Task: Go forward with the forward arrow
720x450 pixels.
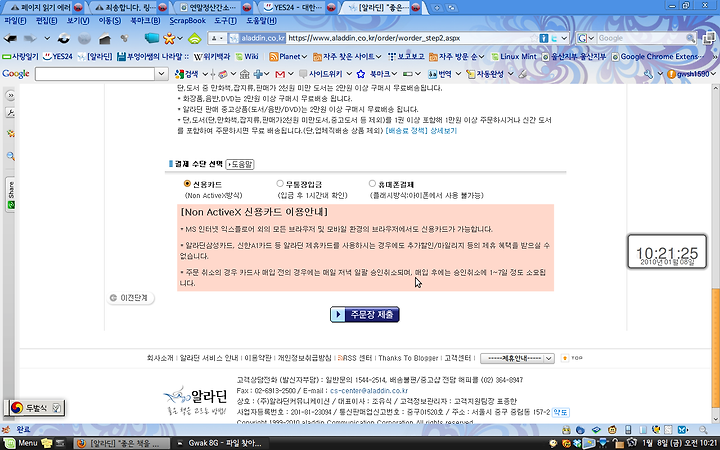Action: [30, 38]
